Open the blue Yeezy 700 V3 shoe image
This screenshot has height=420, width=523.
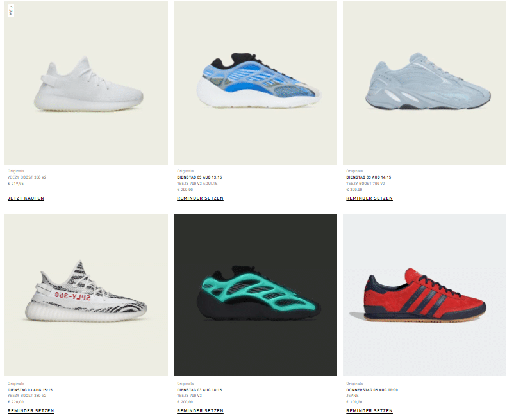pyautogui.click(x=255, y=83)
